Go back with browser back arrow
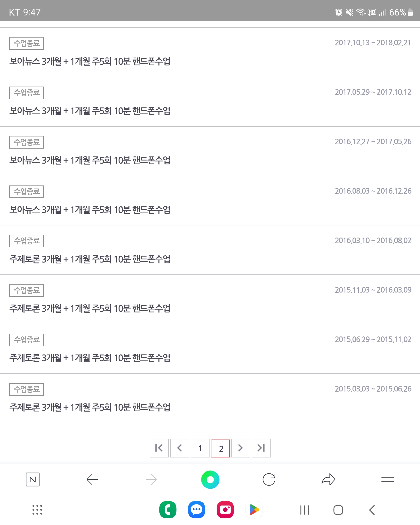The image size is (420, 525). coord(92,479)
